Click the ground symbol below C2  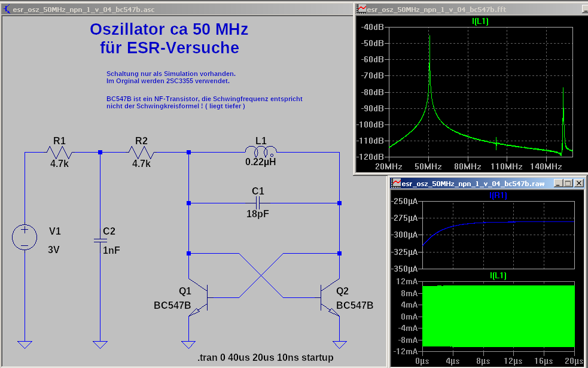(x=100, y=345)
